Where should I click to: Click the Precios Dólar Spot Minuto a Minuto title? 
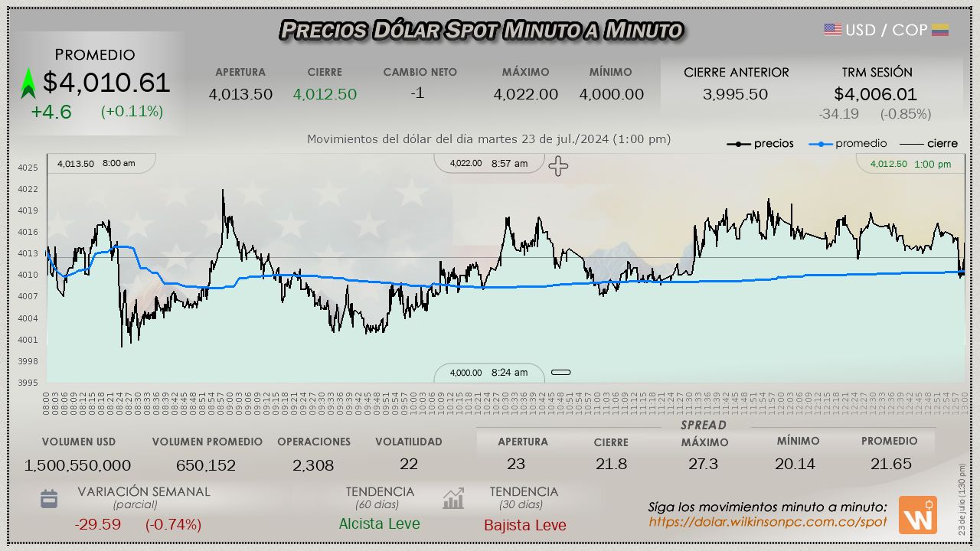[482, 30]
